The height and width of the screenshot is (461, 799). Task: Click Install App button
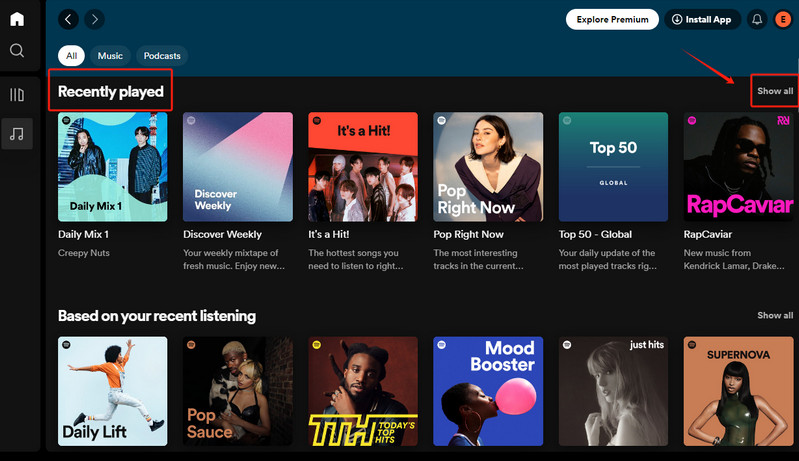(702, 19)
